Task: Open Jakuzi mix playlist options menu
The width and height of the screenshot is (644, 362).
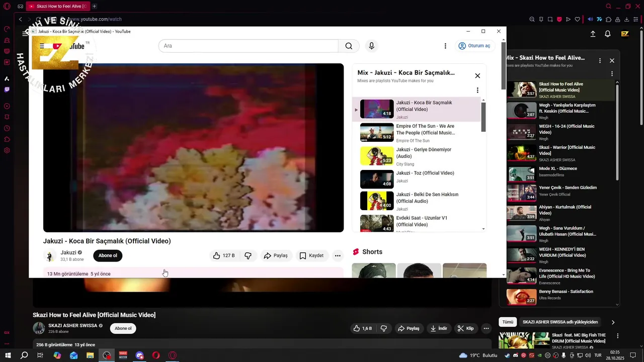Action: tap(477, 90)
